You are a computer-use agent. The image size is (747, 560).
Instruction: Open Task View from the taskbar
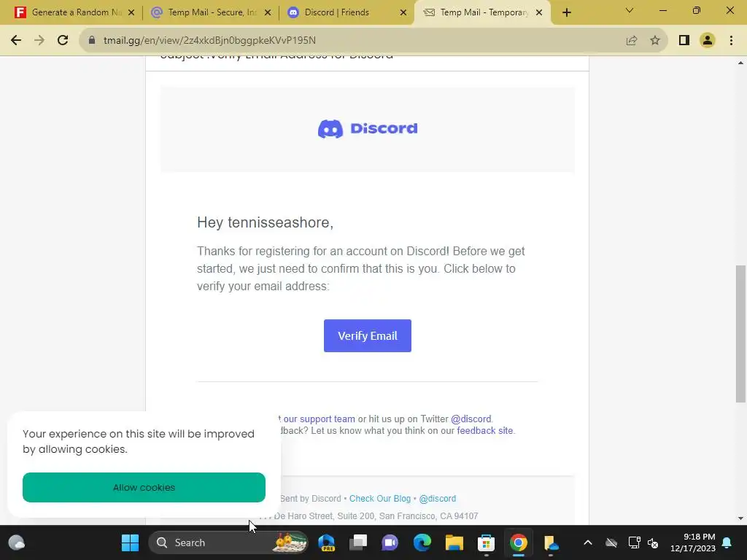coord(357,542)
